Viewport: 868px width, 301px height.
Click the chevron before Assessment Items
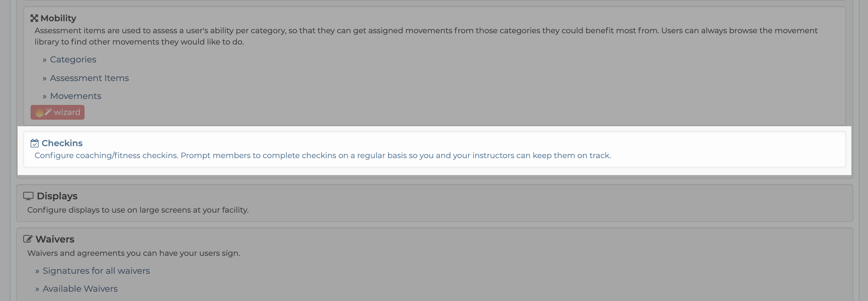(x=45, y=78)
